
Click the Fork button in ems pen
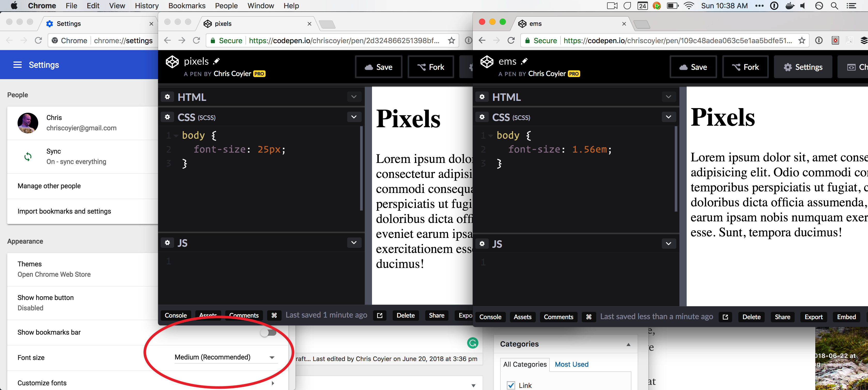pyautogui.click(x=745, y=67)
